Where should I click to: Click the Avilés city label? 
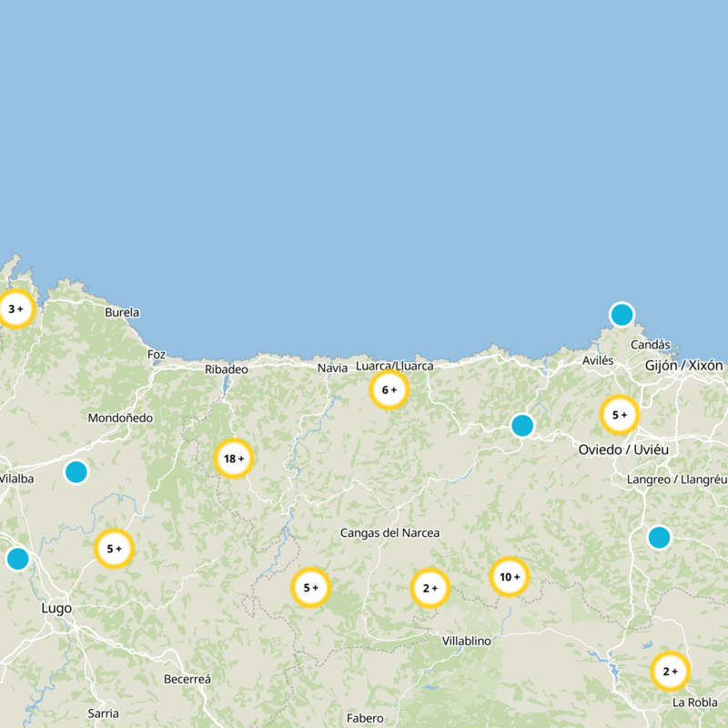pos(598,360)
